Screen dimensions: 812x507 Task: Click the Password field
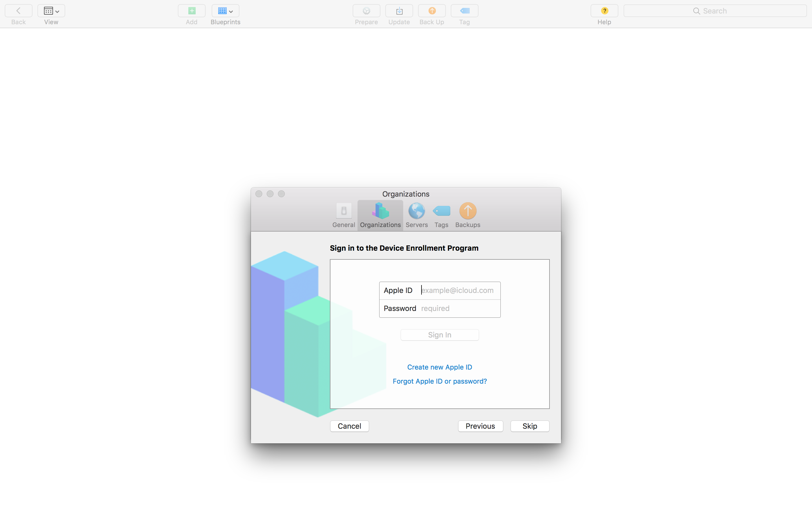click(458, 308)
